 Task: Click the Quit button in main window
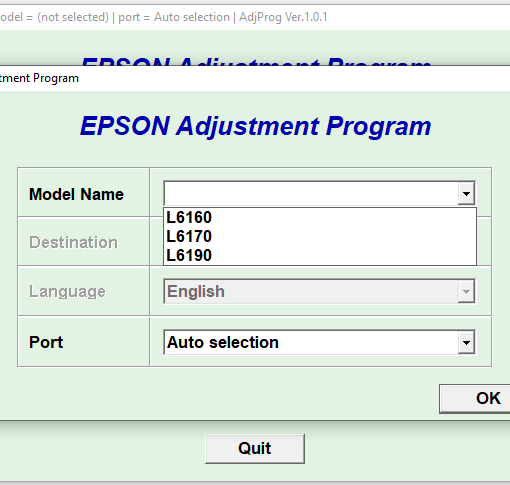coord(255,449)
